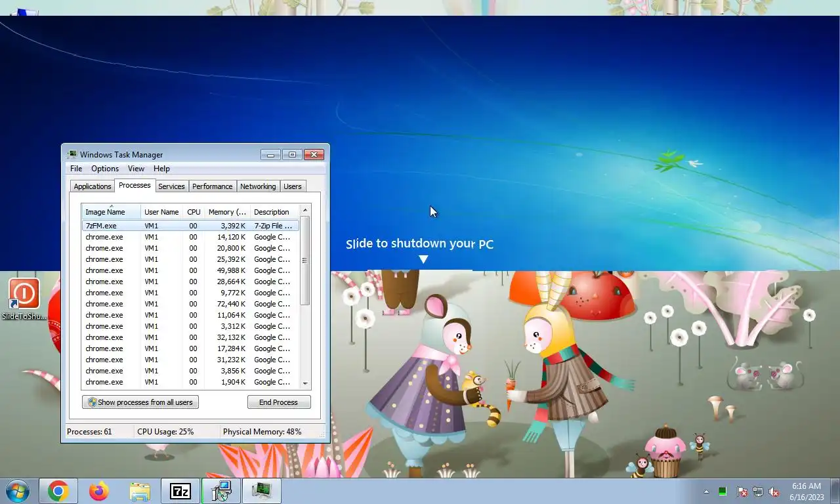
Task: Switch to the Applications tab
Action: pyautogui.click(x=92, y=186)
